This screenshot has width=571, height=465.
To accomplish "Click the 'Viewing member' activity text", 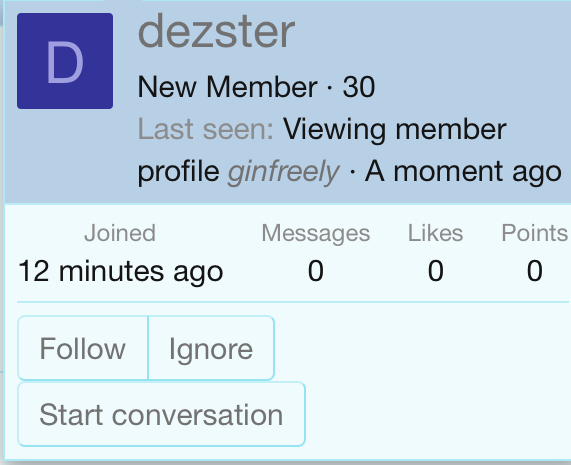I will pos(395,130).
